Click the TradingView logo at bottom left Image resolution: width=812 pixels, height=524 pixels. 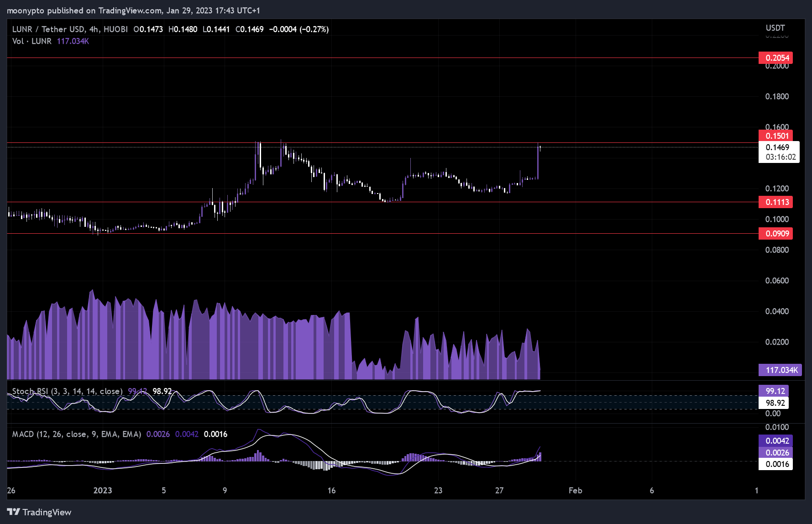tap(39, 512)
